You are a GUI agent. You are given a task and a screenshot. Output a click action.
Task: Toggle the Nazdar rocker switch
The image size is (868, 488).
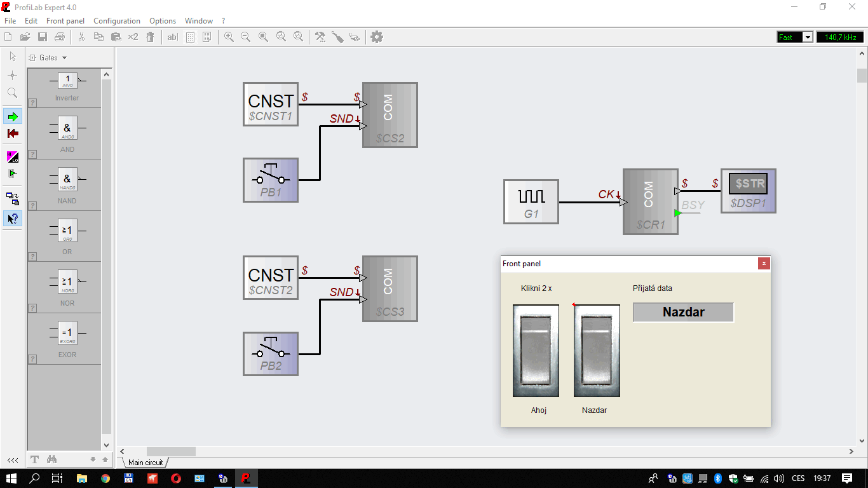pos(597,351)
